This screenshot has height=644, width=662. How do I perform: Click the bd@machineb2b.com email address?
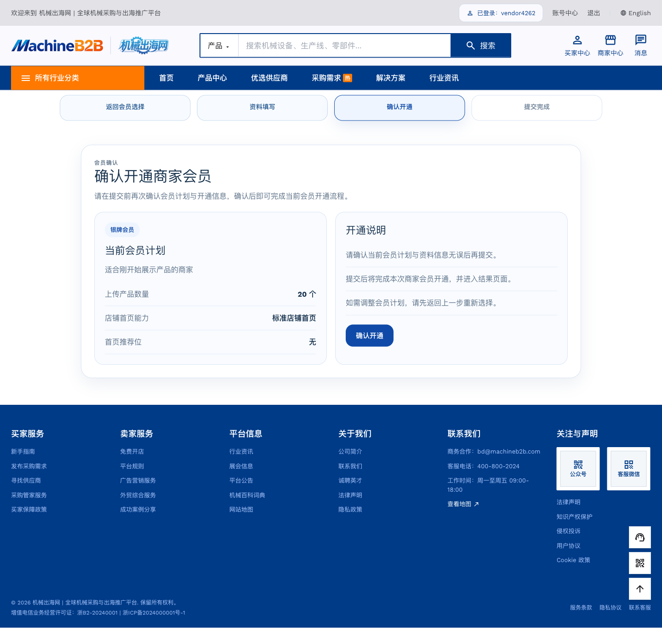tap(509, 452)
